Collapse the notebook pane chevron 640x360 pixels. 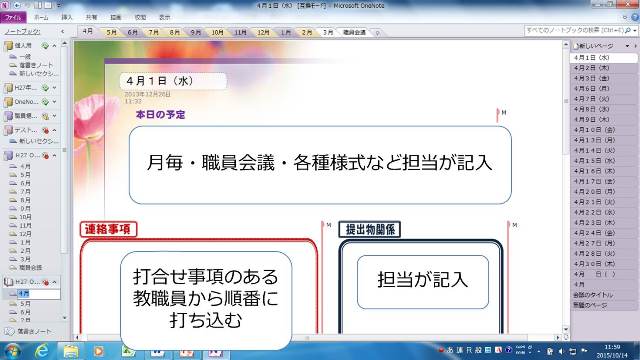pyautogui.click(x=62, y=31)
